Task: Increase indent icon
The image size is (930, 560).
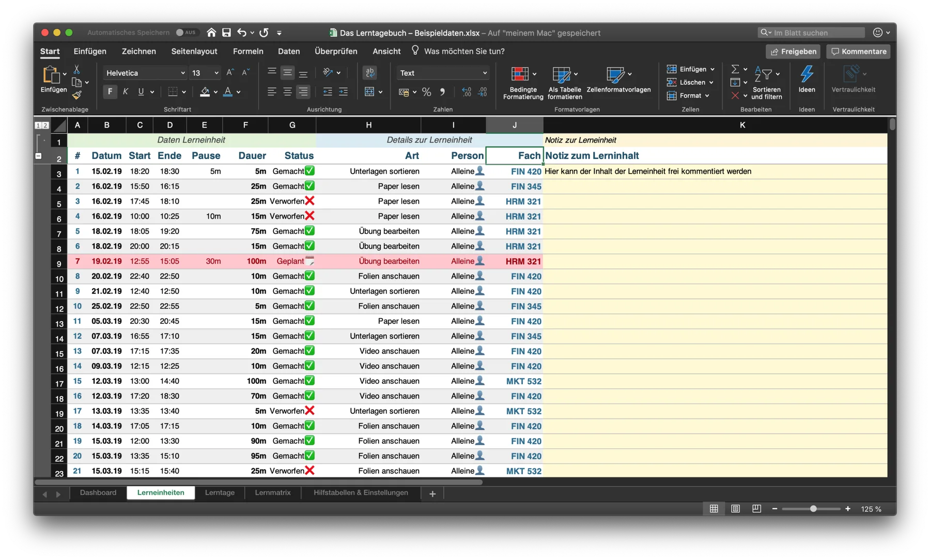Action: 344,92
